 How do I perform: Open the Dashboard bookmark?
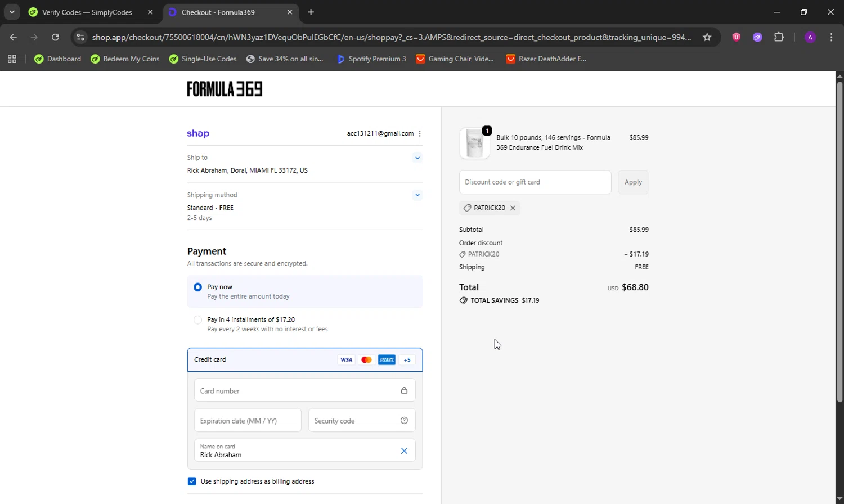tap(57, 58)
